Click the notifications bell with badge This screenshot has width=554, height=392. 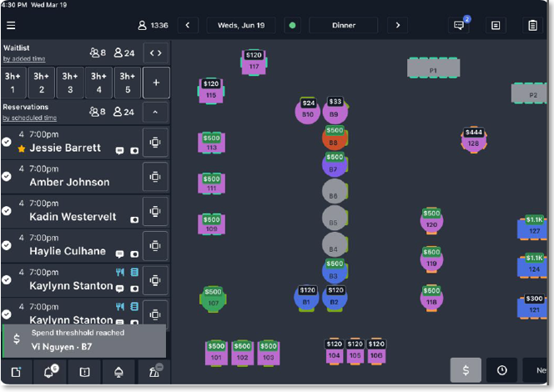49,372
